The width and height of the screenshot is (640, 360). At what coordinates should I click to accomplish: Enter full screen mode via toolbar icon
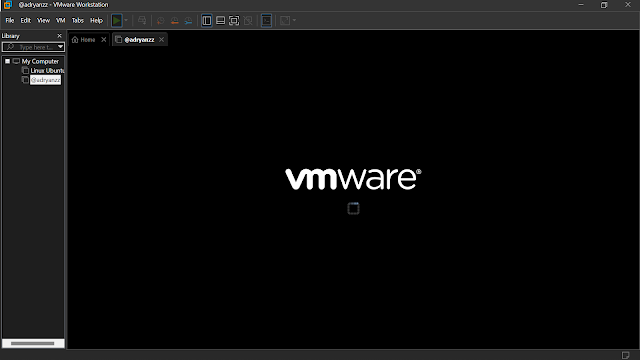click(234, 20)
